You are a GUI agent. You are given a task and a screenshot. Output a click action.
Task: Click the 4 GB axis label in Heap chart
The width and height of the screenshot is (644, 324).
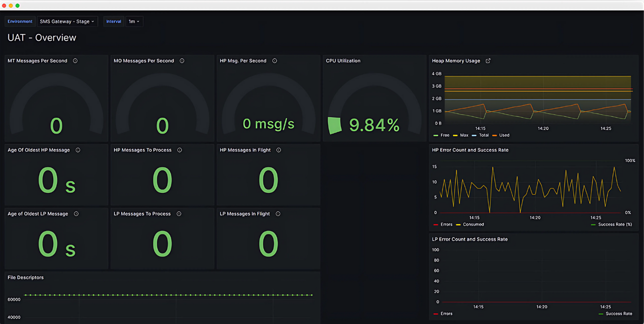point(437,74)
